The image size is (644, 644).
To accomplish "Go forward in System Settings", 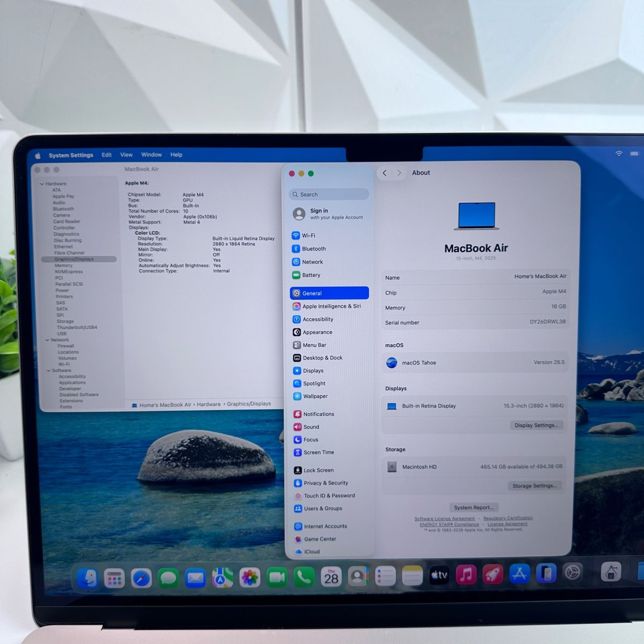I will click(x=399, y=173).
